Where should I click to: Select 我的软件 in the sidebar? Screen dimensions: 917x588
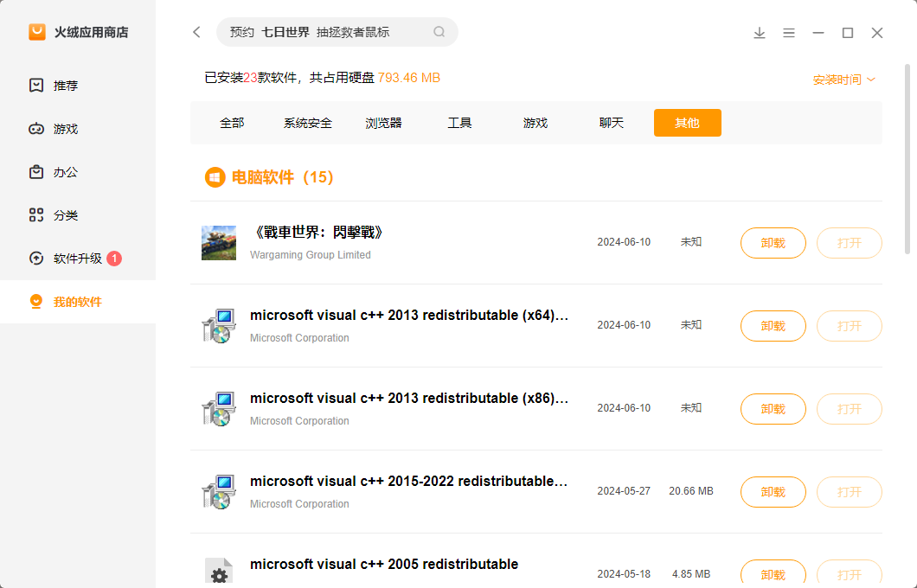click(63, 301)
